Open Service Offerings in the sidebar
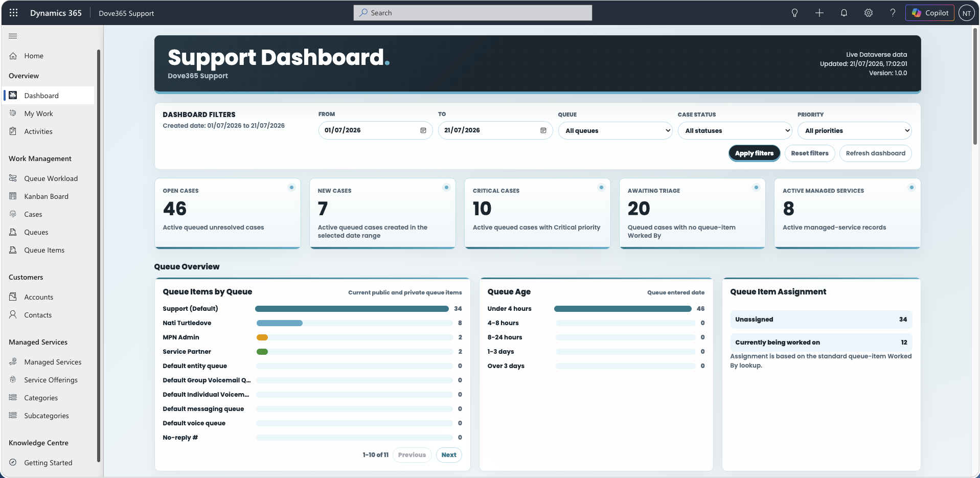Image resolution: width=980 pixels, height=478 pixels. [49, 380]
